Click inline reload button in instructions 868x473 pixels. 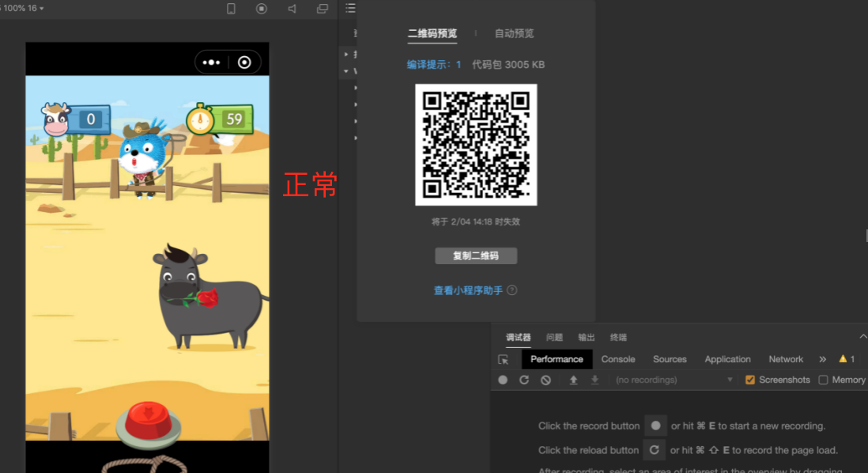pos(655,450)
